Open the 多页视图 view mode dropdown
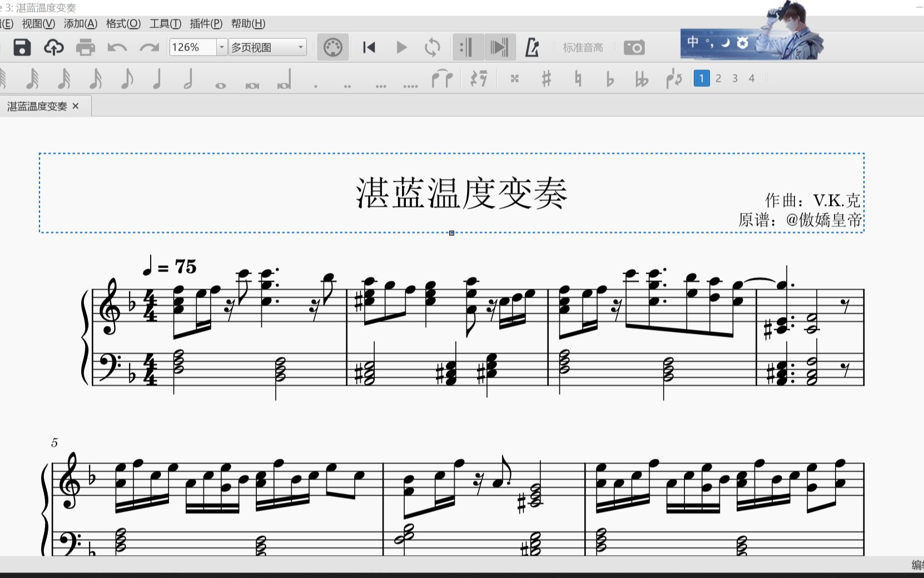 pos(300,47)
